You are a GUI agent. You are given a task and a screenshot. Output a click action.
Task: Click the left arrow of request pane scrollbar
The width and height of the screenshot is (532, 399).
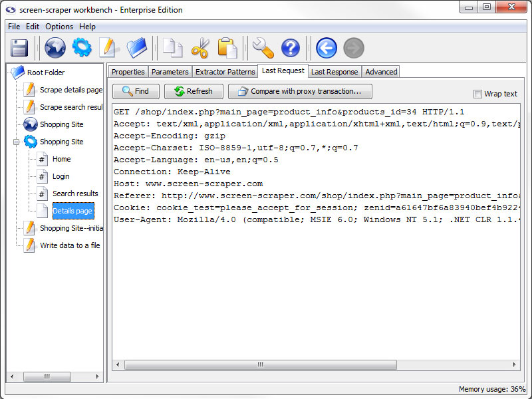[118, 364]
